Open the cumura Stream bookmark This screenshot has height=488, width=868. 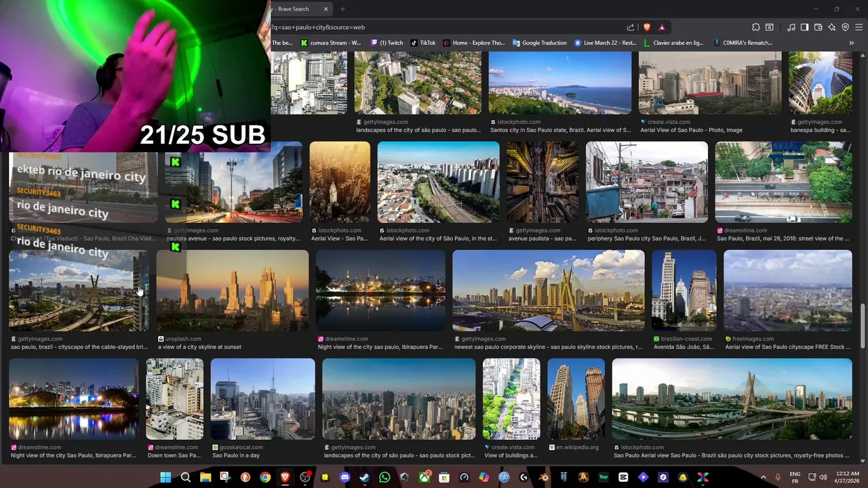331,43
